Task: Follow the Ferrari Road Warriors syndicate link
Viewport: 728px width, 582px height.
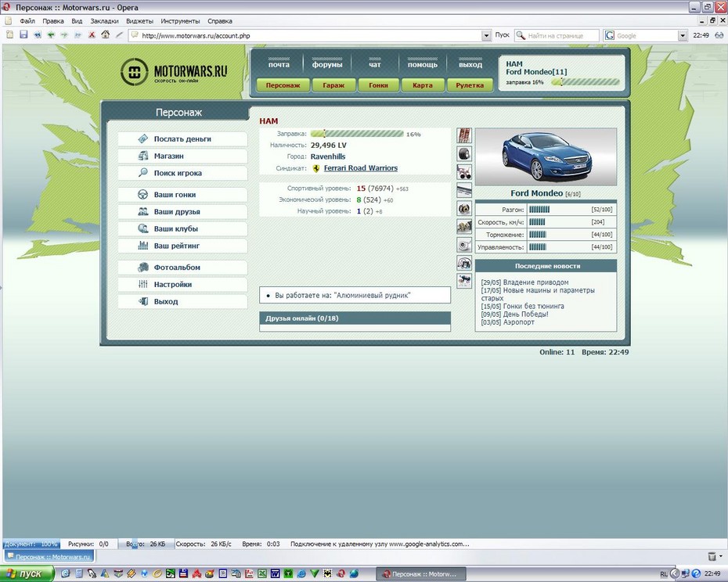Action: pos(361,168)
